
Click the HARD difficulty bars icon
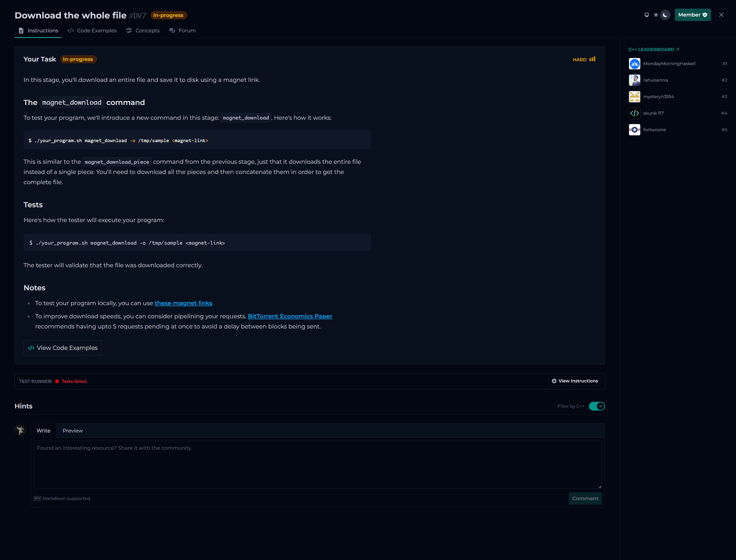[x=592, y=59]
